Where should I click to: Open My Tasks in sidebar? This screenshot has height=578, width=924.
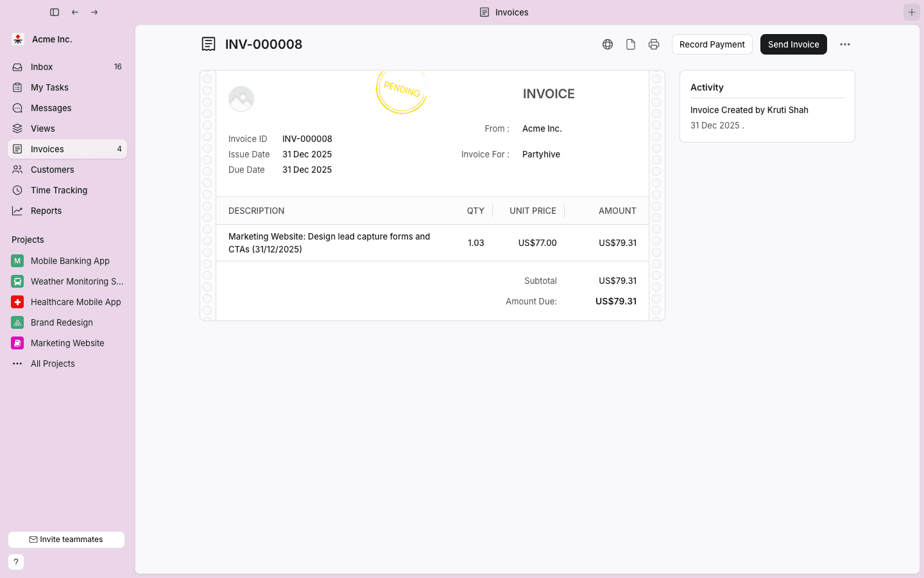point(67,87)
